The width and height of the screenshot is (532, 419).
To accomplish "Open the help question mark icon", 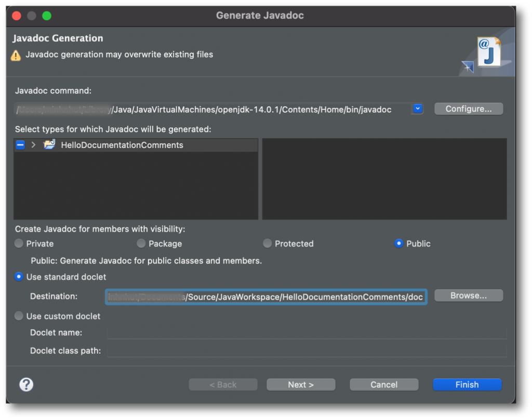I will [x=26, y=384].
